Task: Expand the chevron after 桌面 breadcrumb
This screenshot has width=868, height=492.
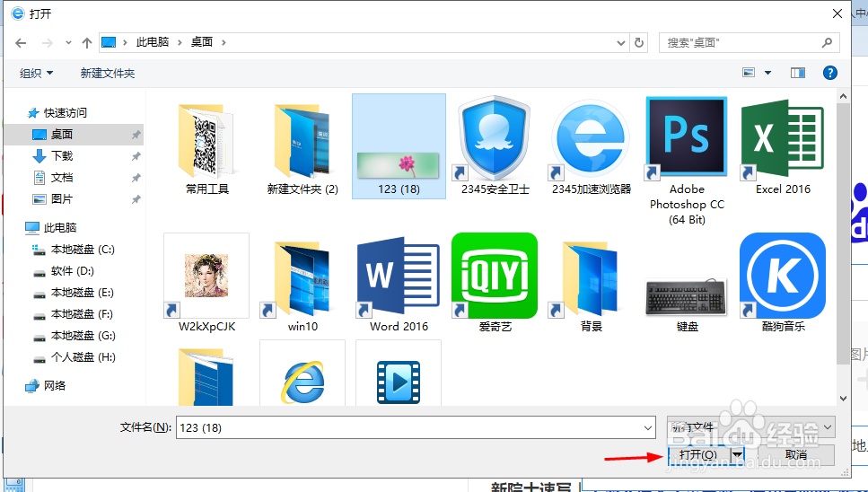Action: (x=224, y=42)
